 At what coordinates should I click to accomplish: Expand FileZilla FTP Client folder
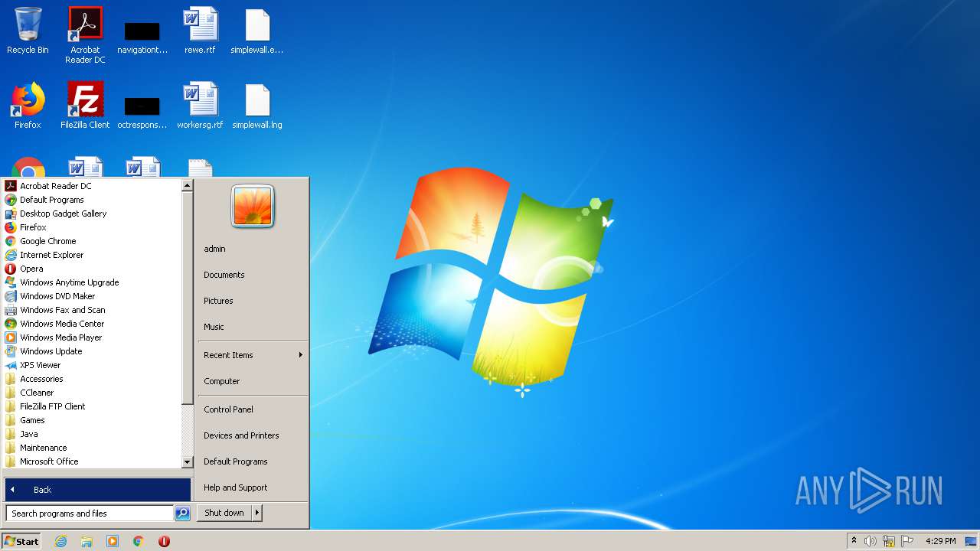tap(92, 406)
